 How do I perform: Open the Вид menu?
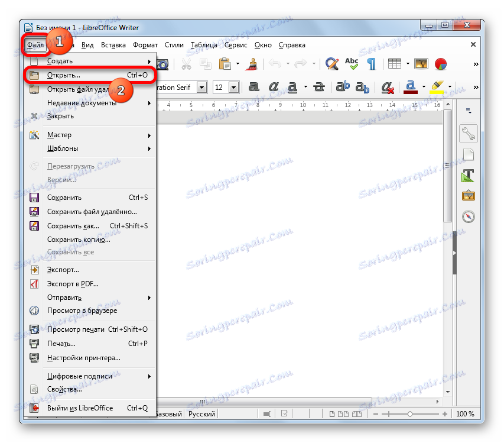click(x=87, y=45)
